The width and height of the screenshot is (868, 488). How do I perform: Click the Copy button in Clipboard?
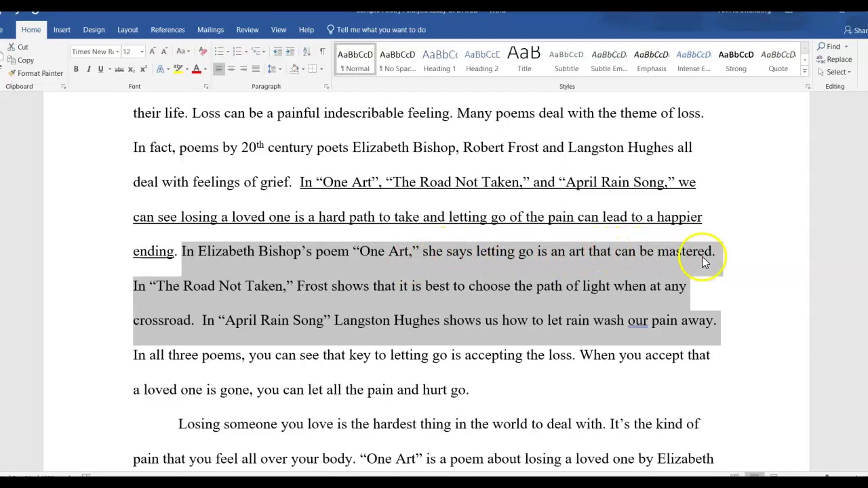tap(20, 60)
